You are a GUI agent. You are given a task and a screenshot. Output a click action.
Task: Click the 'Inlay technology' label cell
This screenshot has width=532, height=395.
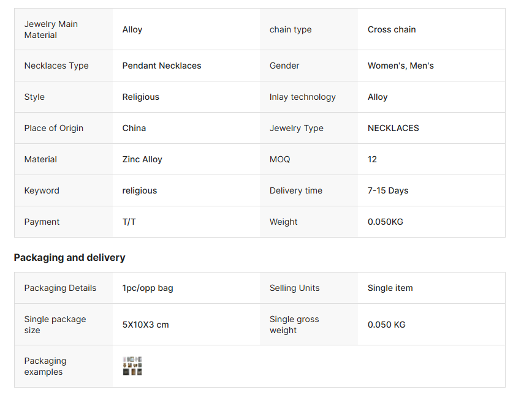coord(303,97)
